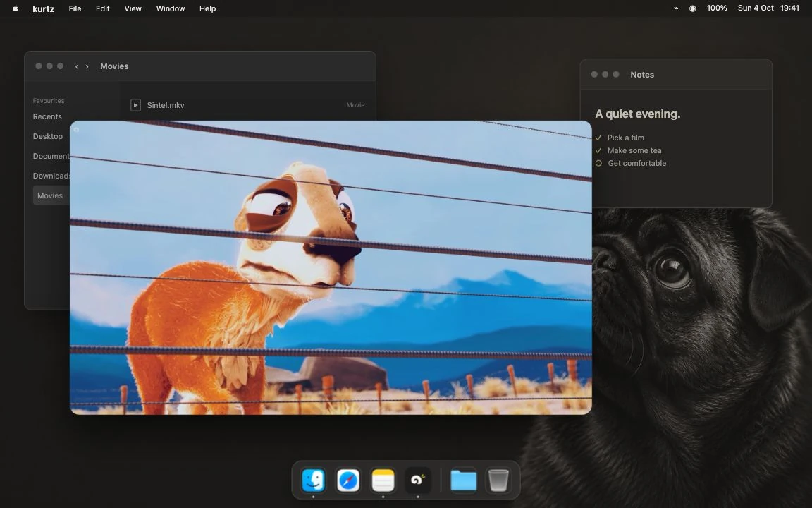Viewport: 812px width, 508px height.
Task: Select Movies in Finder sidebar
Action: tap(51, 195)
